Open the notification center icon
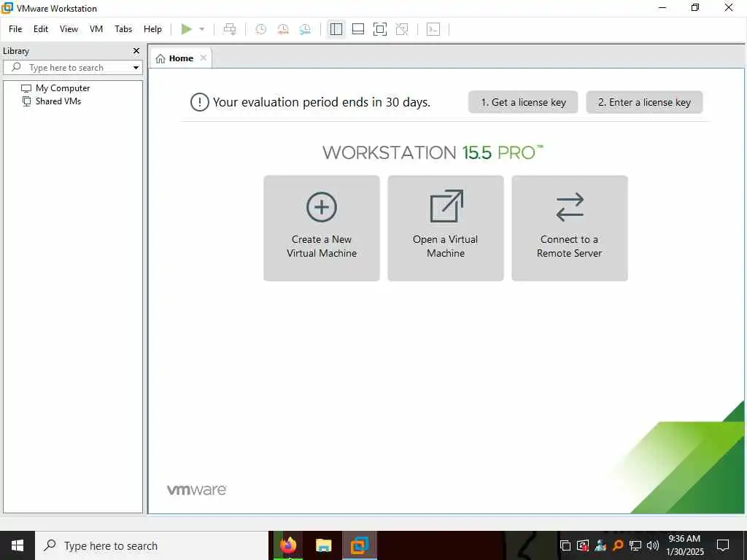The image size is (747, 560). coord(723,545)
